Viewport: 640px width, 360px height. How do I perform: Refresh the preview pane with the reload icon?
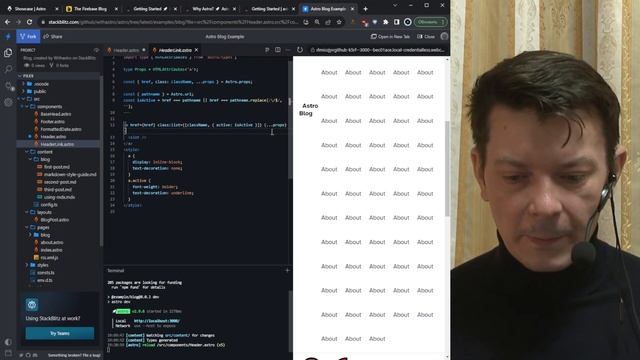(300, 50)
